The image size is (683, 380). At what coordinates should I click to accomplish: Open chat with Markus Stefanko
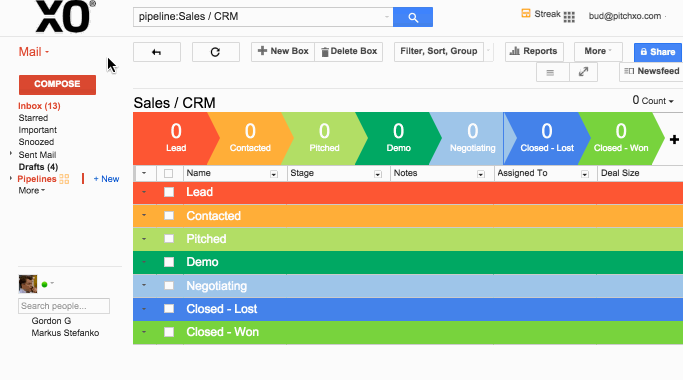click(65, 333)
